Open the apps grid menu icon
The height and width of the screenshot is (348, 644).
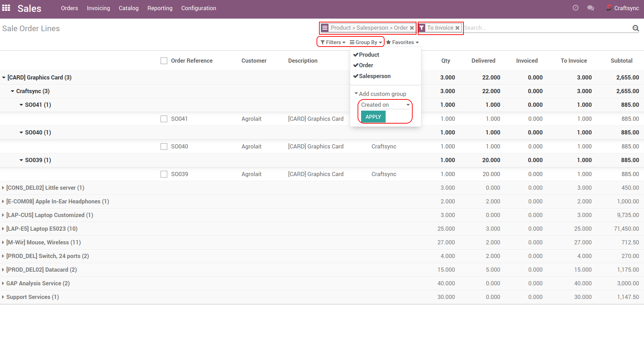(6, 8)
